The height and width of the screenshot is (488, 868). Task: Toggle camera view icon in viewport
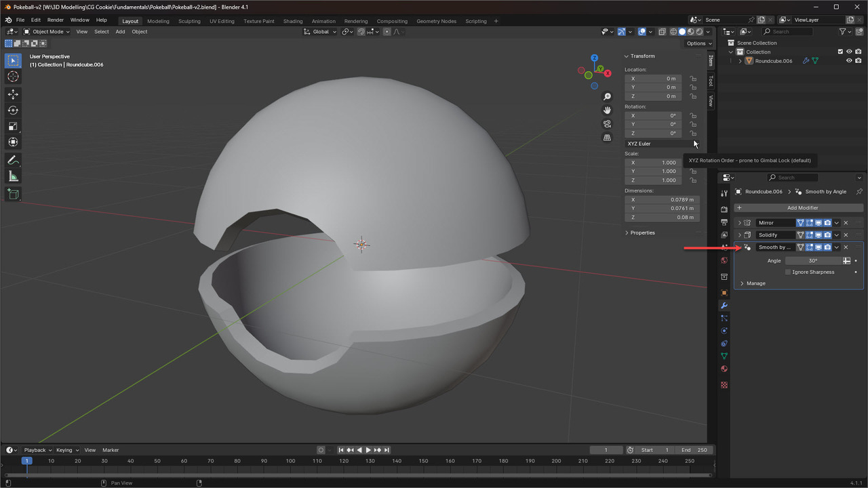pos(608,124)
